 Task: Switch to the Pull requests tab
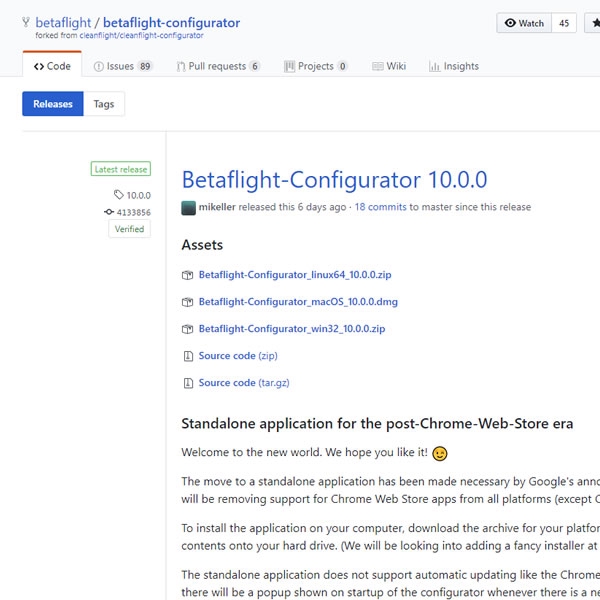pyautogui.click(x=218, y=66)
